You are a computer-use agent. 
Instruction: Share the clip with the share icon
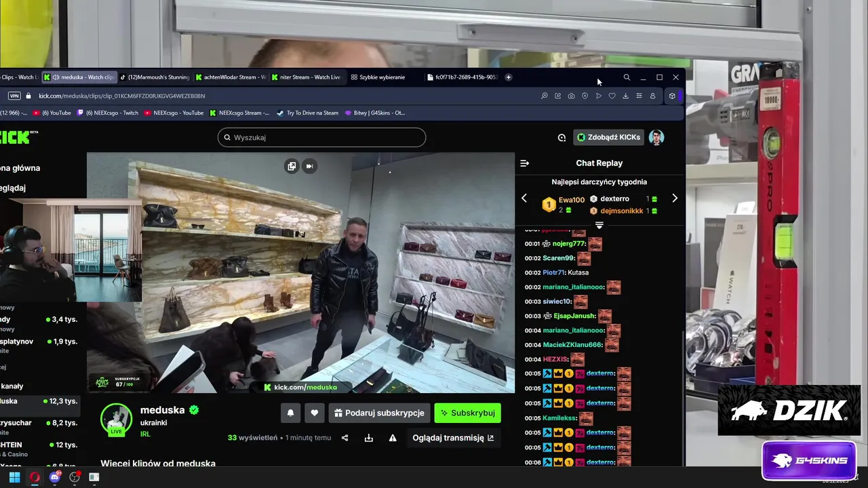344,438
